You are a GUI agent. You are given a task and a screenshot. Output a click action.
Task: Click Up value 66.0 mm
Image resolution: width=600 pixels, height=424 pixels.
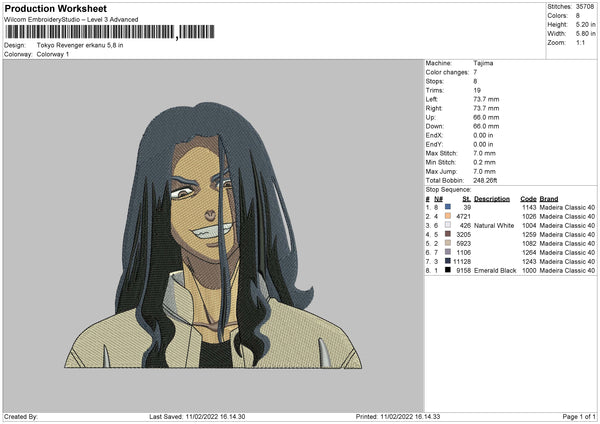[486, 117]
